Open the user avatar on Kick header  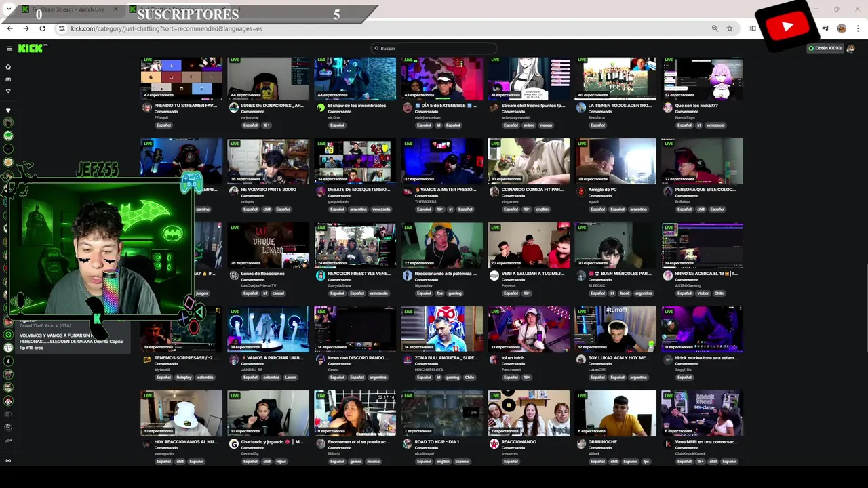tap(852, 48)
